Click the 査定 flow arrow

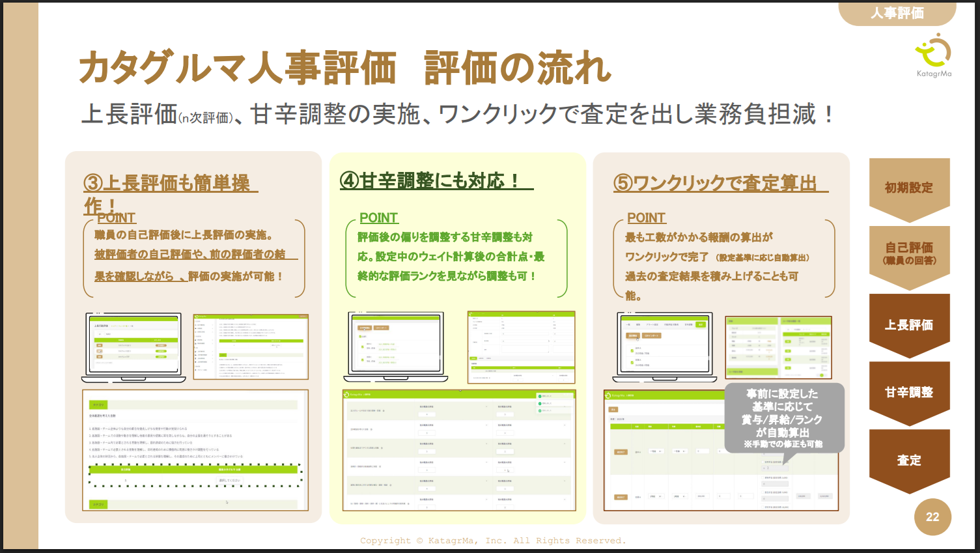[x=909, y=460]
